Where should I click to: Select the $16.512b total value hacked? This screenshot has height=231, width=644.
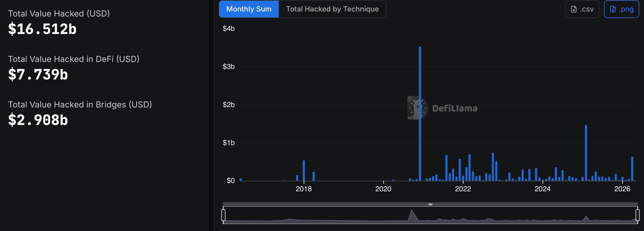[x=42, y=29]
